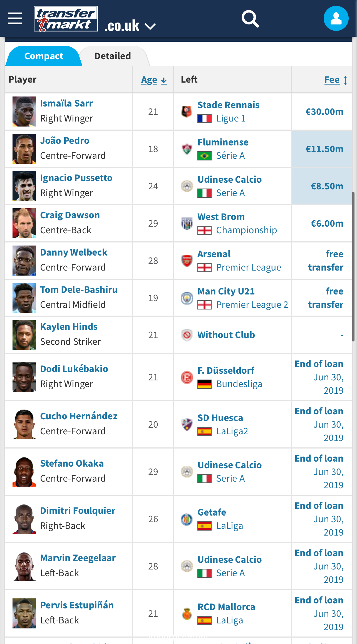
Task: Select the Compact tab
Action: coord(44,56)
